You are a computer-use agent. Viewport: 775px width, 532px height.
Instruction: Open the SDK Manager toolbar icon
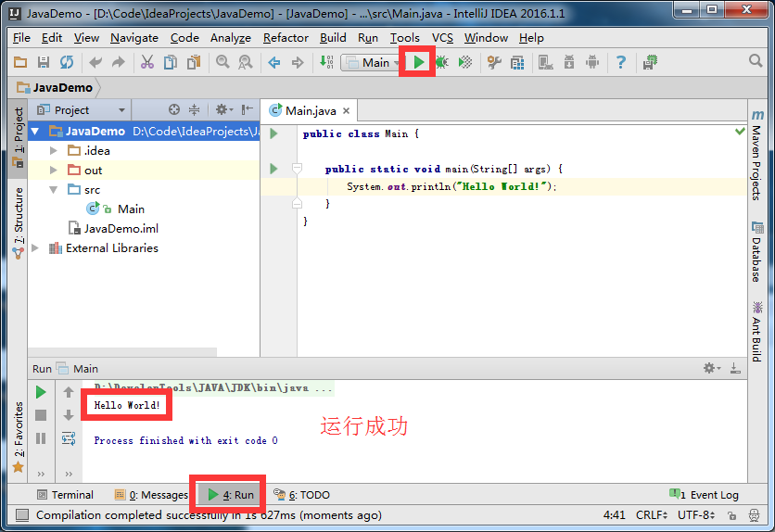coord(546,62)
